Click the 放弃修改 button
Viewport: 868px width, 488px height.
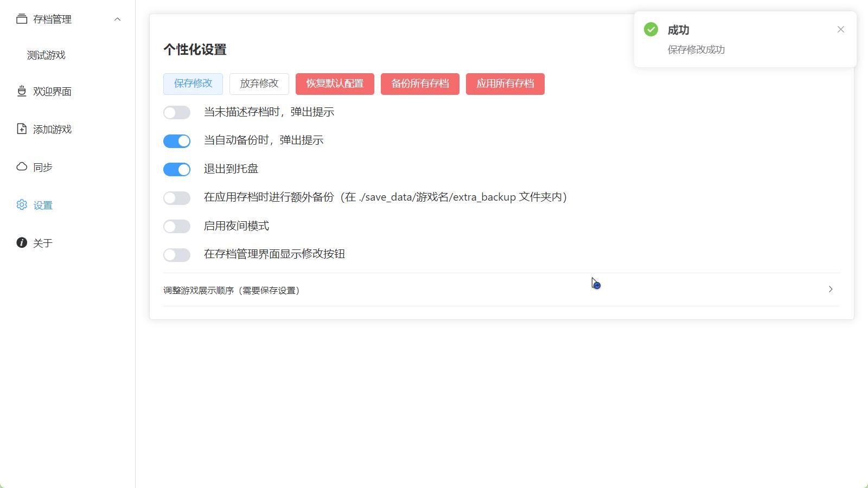pyautogui.click(x=259, y=84)
